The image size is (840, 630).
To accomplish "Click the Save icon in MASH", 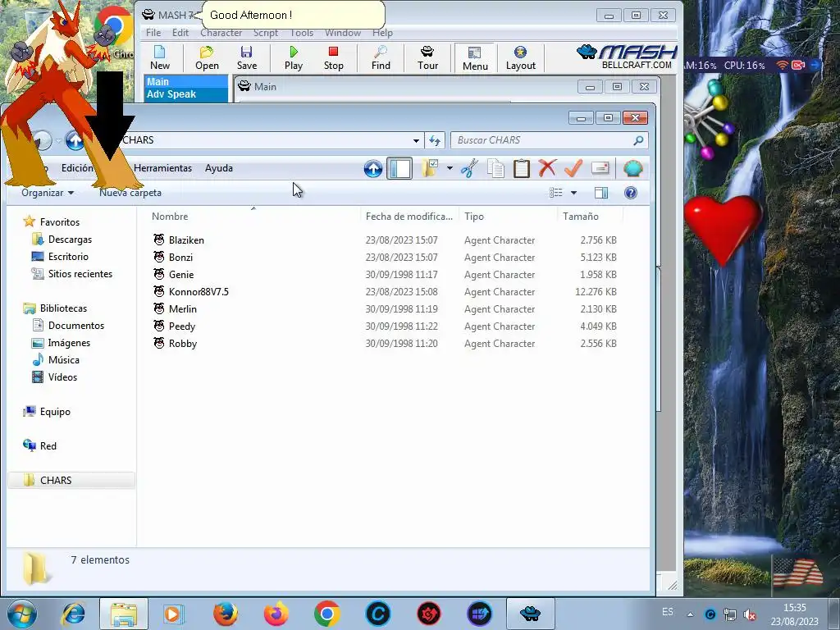I will [x=246, y=58].
